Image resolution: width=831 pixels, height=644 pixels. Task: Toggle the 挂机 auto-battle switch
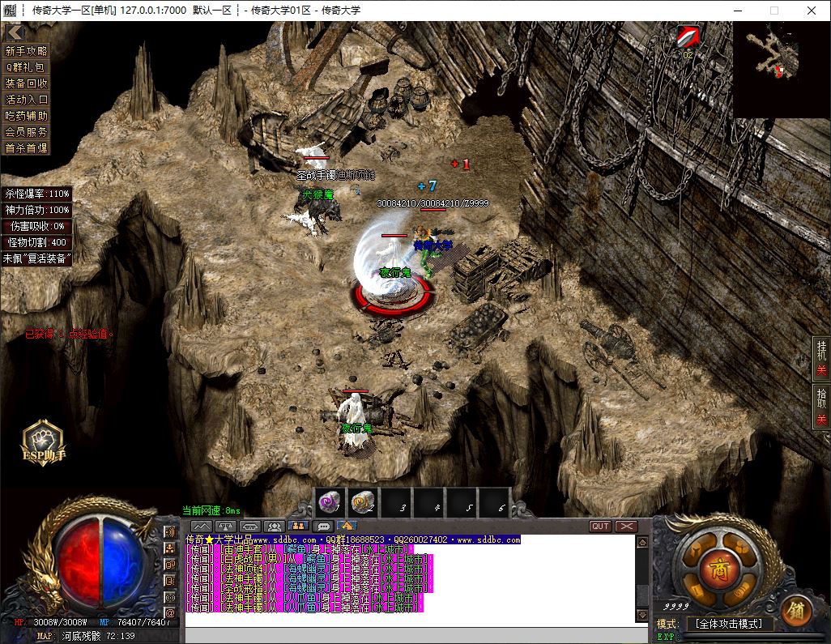tap(821, 359)
